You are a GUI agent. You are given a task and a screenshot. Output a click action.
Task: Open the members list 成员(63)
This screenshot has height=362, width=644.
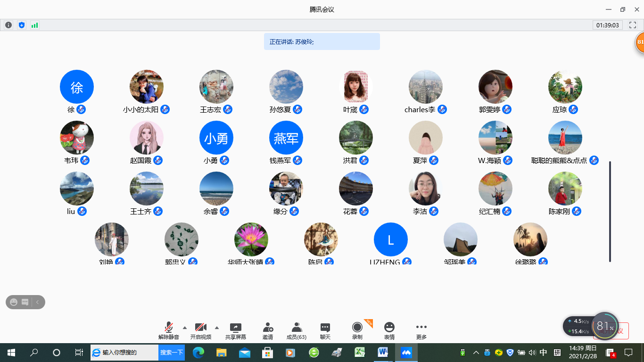[296, 331]
